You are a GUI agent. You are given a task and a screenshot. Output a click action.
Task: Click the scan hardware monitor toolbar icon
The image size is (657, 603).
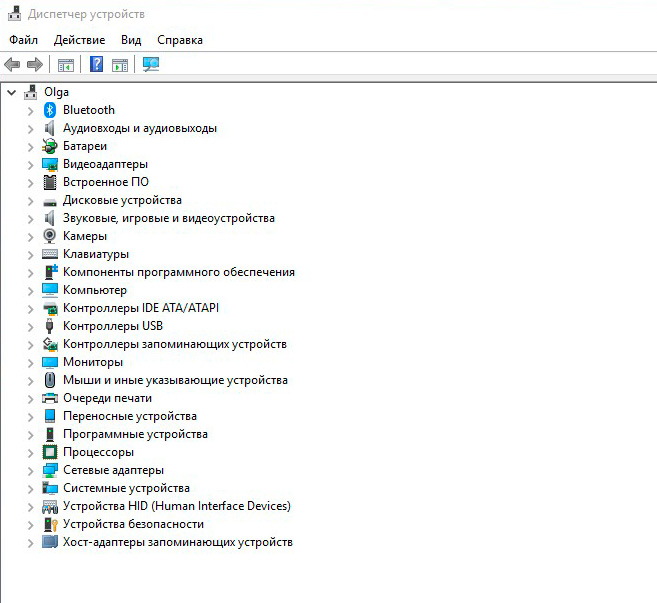point(151,65)
